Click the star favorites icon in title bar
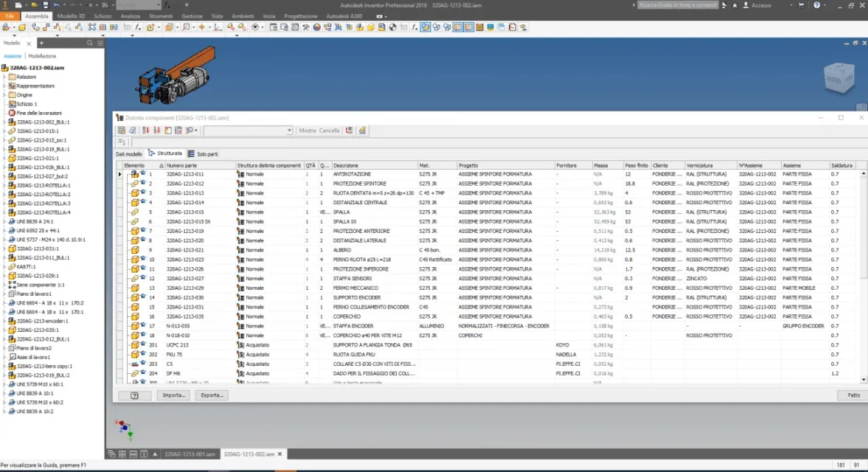 tap(735, 5)
